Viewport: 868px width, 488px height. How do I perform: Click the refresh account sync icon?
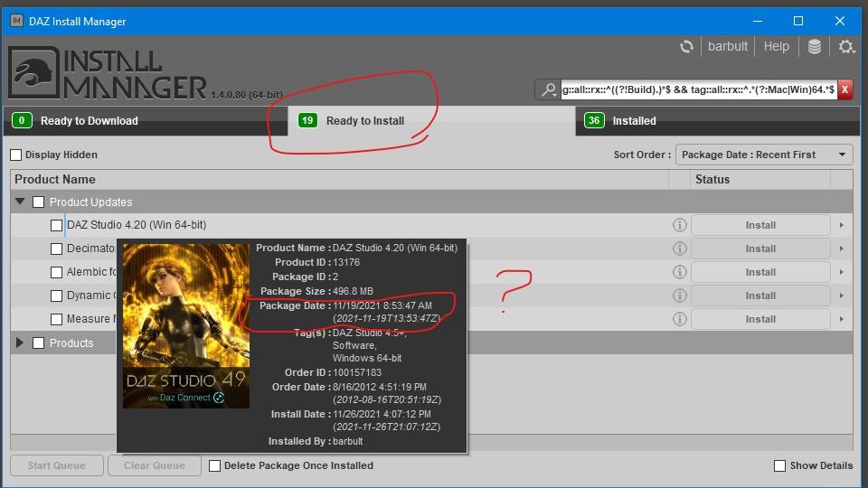tap(686, 47)
